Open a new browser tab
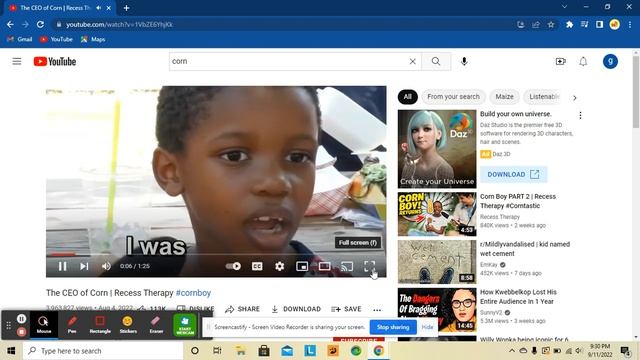The height and width of the screenshot is (360, 640). click(x=126, y=8)
